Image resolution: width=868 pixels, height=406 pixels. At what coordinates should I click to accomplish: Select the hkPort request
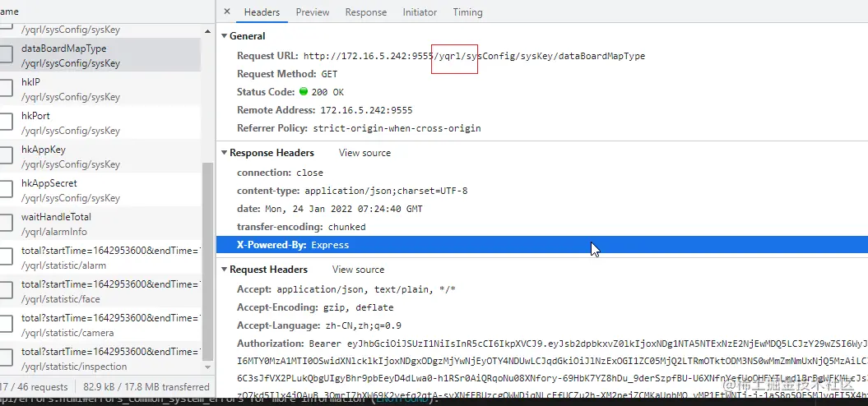tap(100, 122)
